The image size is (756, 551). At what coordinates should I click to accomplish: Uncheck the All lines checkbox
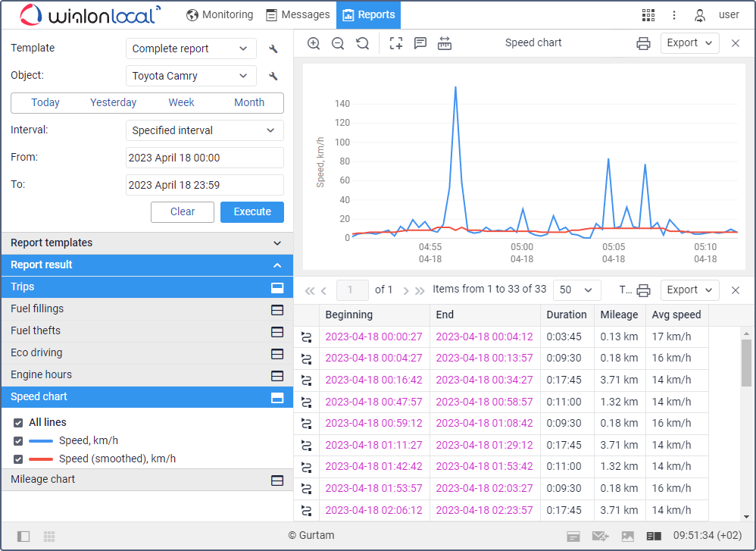point(18,423)
